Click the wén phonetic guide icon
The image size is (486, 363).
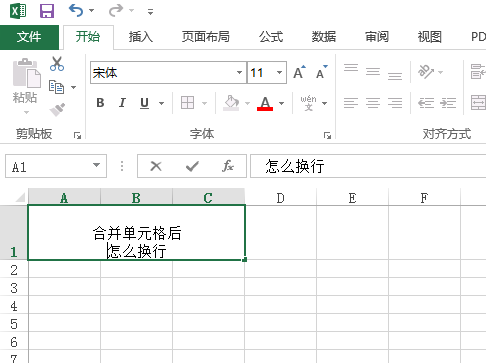(x=308, y=103)
